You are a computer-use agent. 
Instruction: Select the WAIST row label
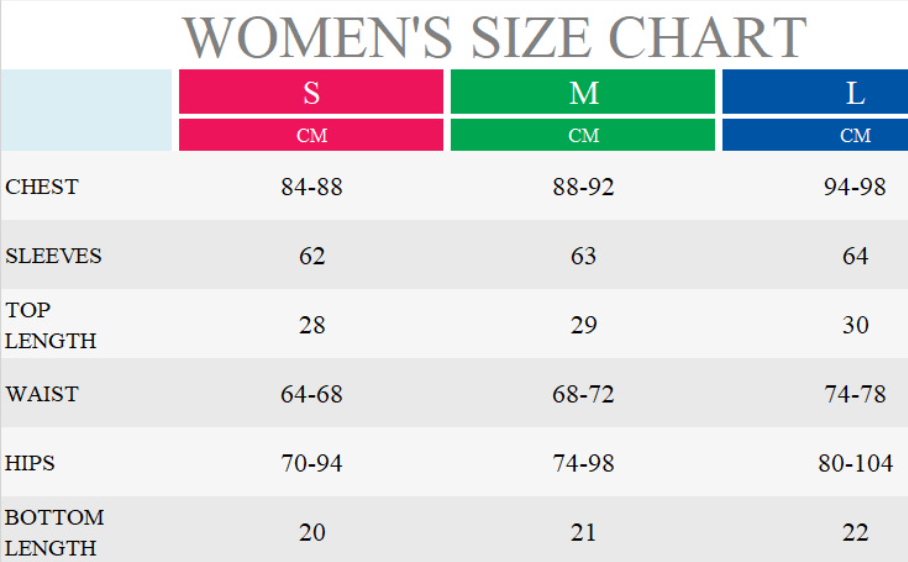[42, 394]
